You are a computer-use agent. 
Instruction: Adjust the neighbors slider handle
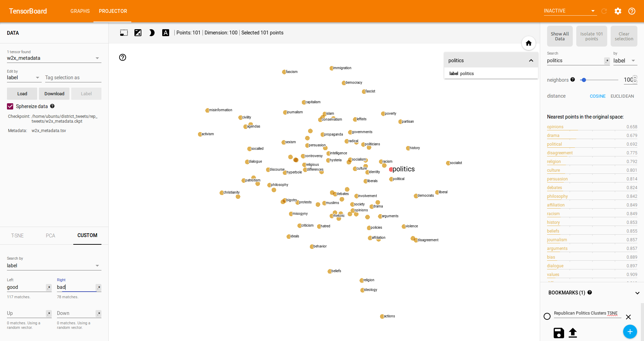(584, 80)
